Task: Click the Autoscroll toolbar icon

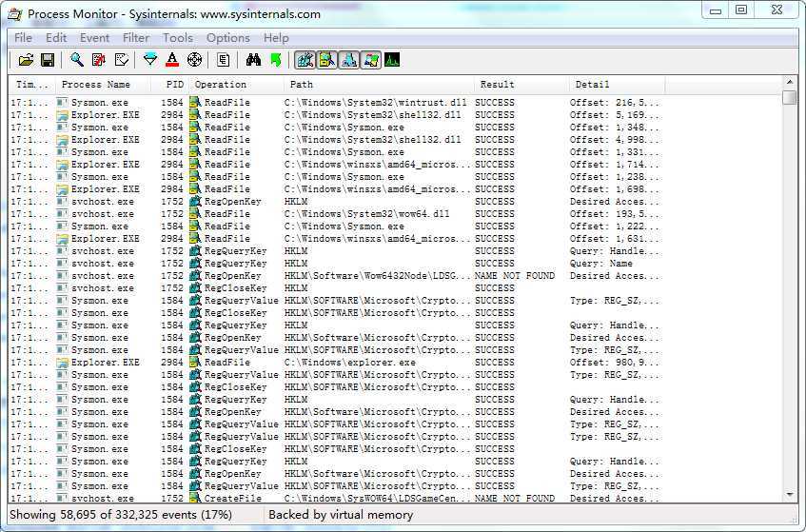Action: click(x=99, y=60)
